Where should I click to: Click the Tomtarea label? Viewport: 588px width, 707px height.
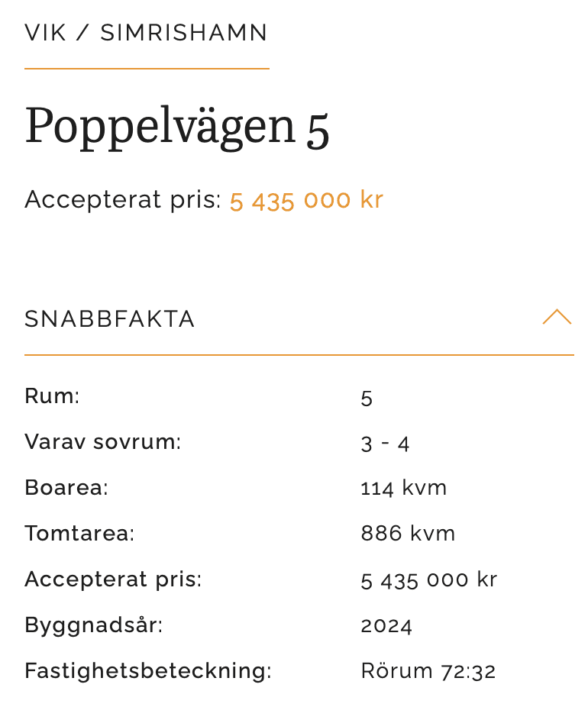tap(79, 534)
